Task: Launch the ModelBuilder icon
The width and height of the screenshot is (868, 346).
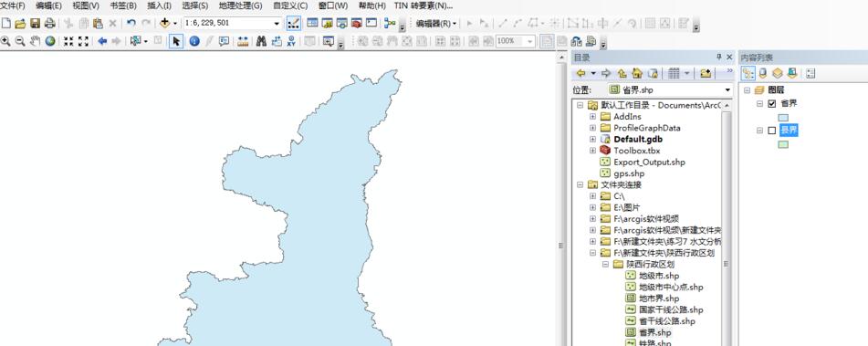Action: pyautogui.click(x=390, y=23)
